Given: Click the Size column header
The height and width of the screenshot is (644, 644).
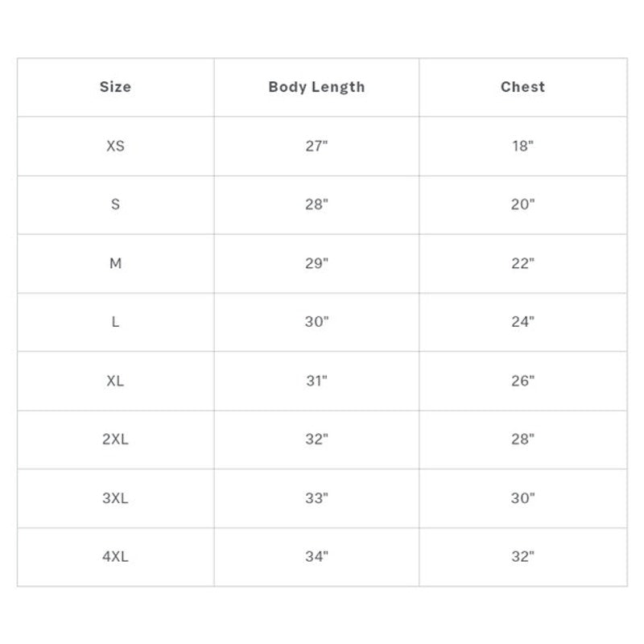Looking at the screenshot, I should [x=115, y=87].
